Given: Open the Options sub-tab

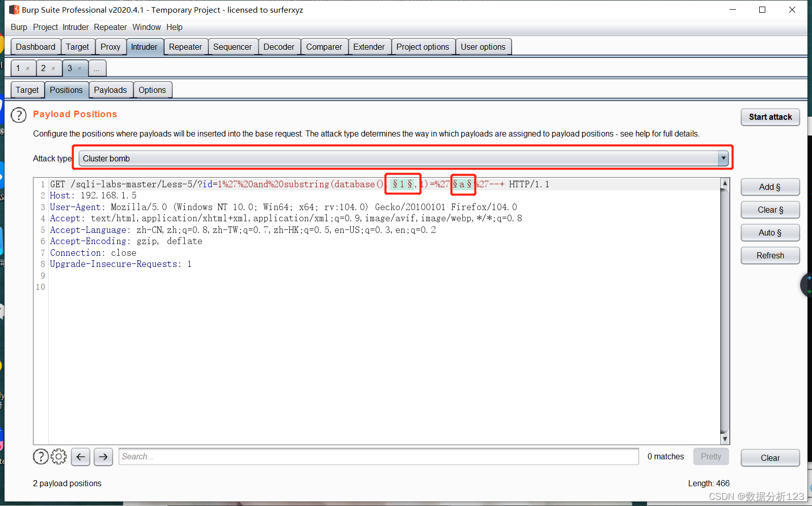Looking at the screenshot, I should point(152,90).
